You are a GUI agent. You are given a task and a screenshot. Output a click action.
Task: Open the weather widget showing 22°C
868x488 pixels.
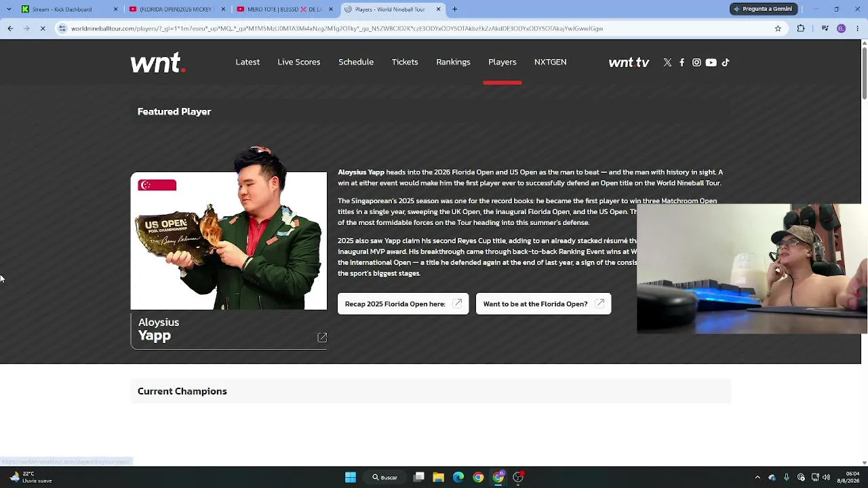pyautogui.click(x=31, y=477)
